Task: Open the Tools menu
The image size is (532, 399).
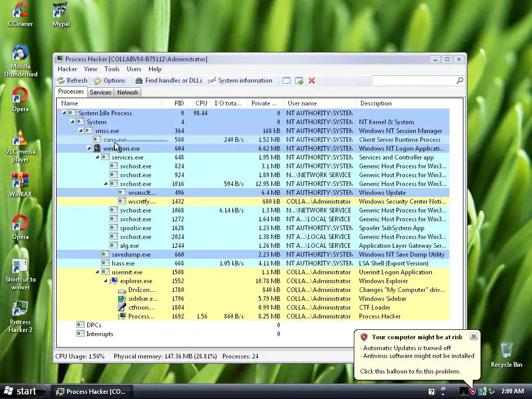Action: click(x=112, y=69)
